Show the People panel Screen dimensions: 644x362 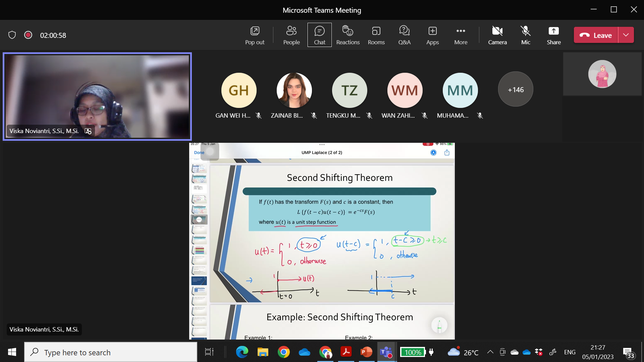coord(291,35)
